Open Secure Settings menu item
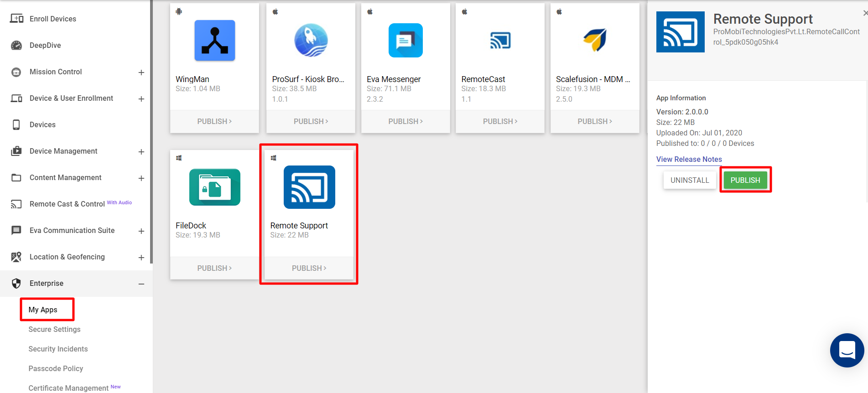868x393 pixels. coord(54,329)
